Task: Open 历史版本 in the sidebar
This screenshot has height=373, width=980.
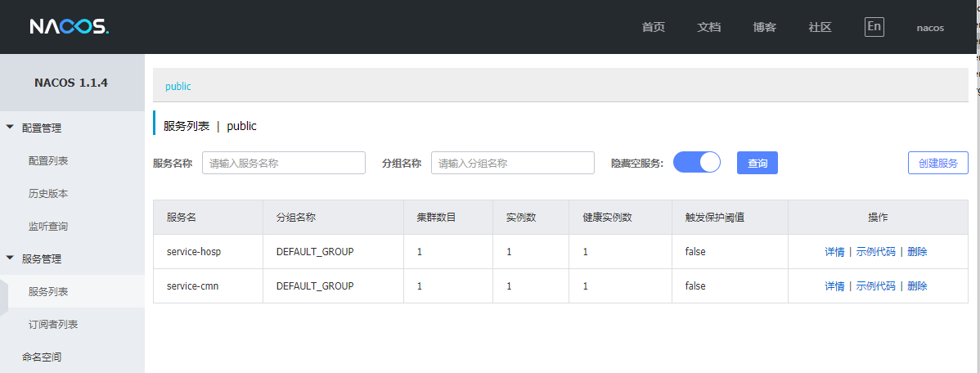Action: [x=48, y=194]
